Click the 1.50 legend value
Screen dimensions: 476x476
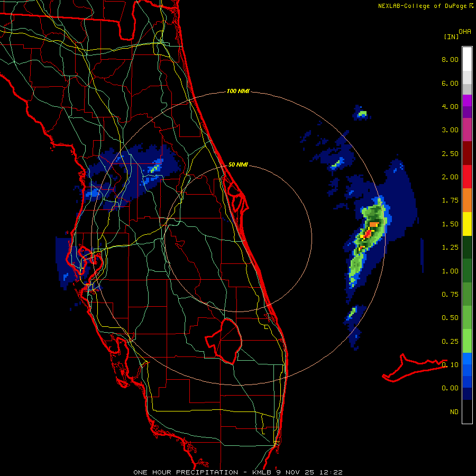(450, 224)
